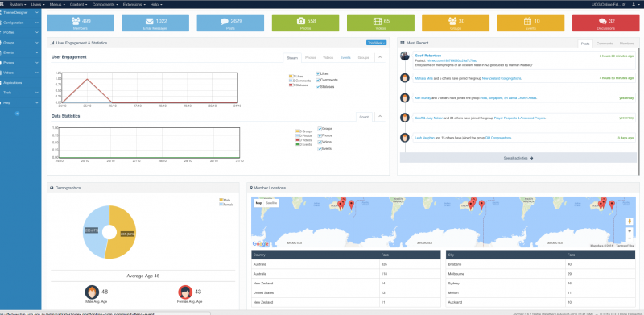Screen dimensions: 644x315
Task: Open the Posts speech bubble tile
Action: [230, 23]
